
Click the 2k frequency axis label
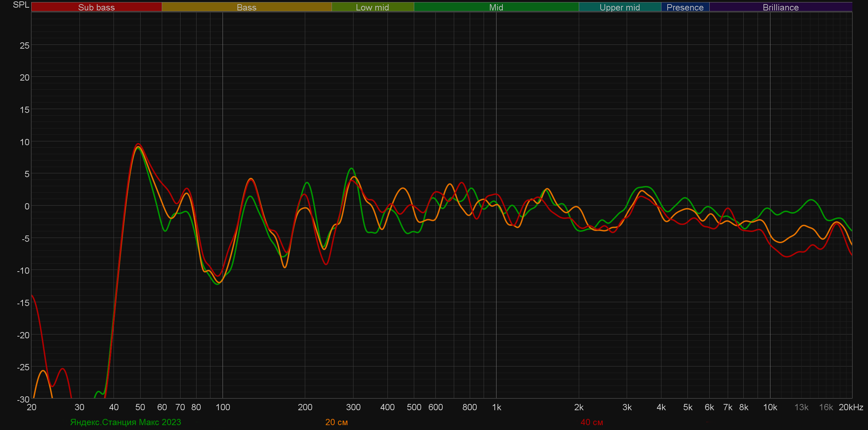coord(578,407)
